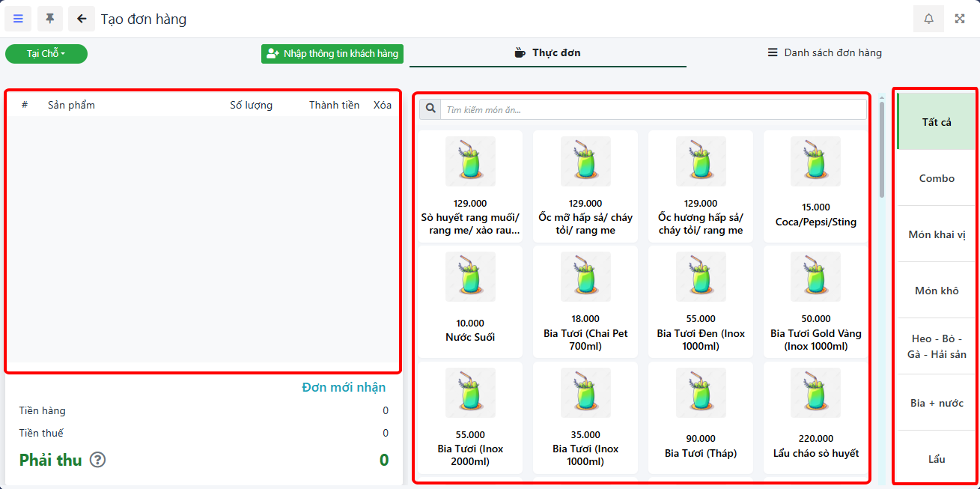Filter by Món khai vị category
The width and height of the screenshot is (980, 489).
[937, 234]
